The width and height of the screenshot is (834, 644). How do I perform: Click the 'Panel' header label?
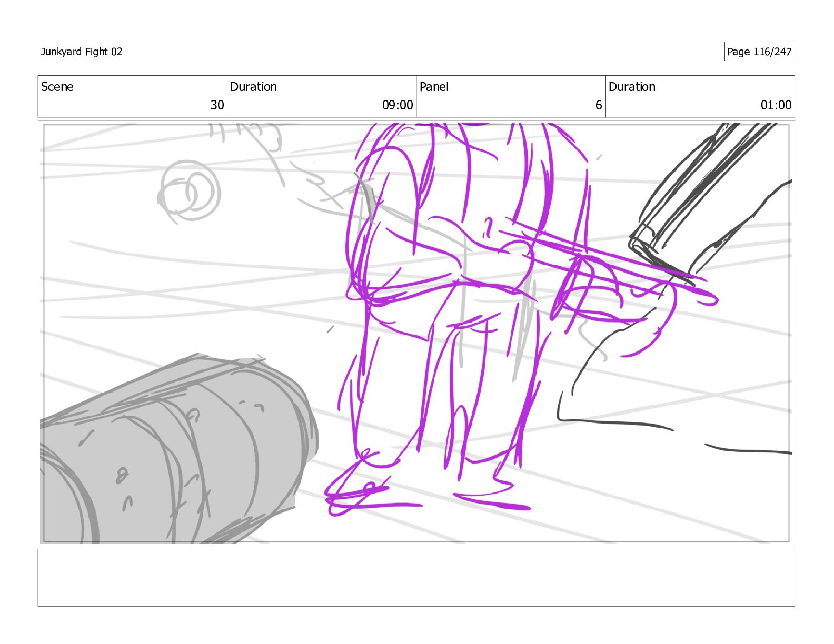point(434,87)
